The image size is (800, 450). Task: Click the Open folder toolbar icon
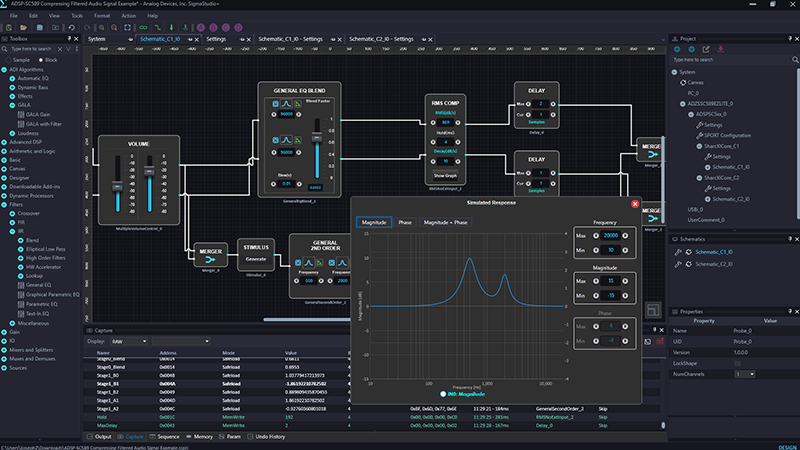pos(25,28)
